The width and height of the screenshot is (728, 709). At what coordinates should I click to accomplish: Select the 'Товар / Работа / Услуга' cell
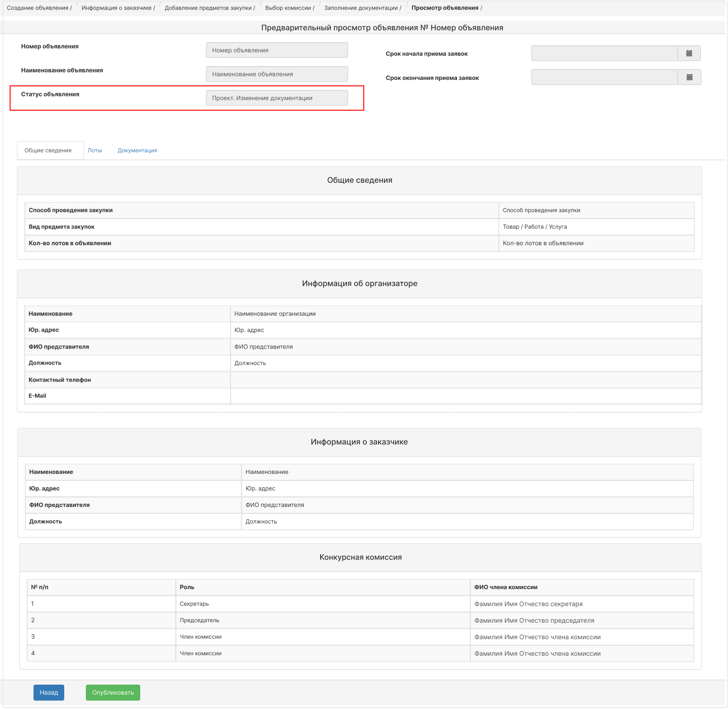pos(596,227)
